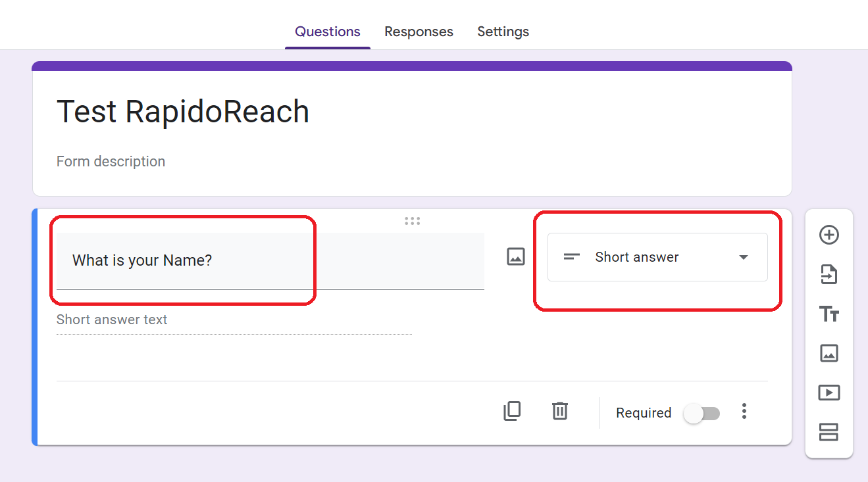This screenshot has height=482, width=868.
Task: Select the Add title and description icon
Action: pos(829,314)
